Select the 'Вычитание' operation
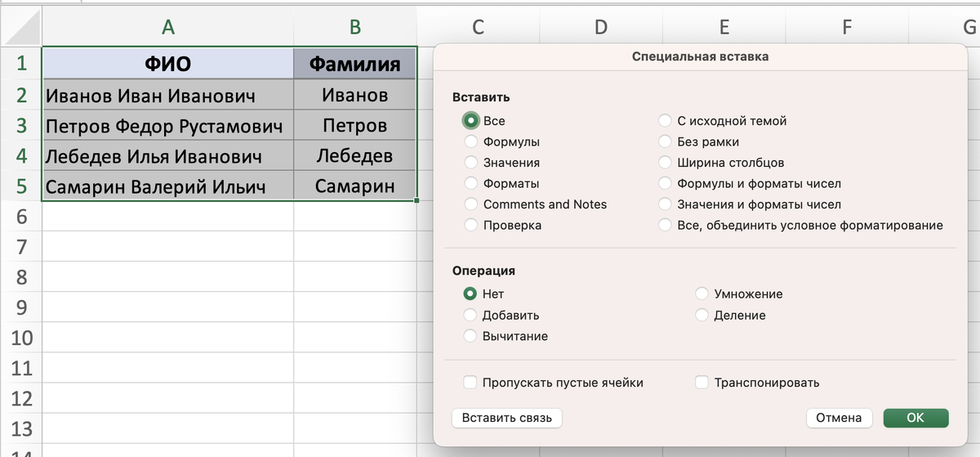Image resolution: width=980 pixels, height=457 pixels. click(x=470, y=336)
